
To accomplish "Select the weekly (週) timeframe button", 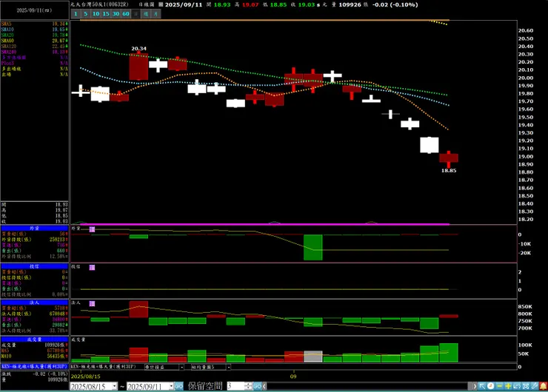I will pos(146,14).
